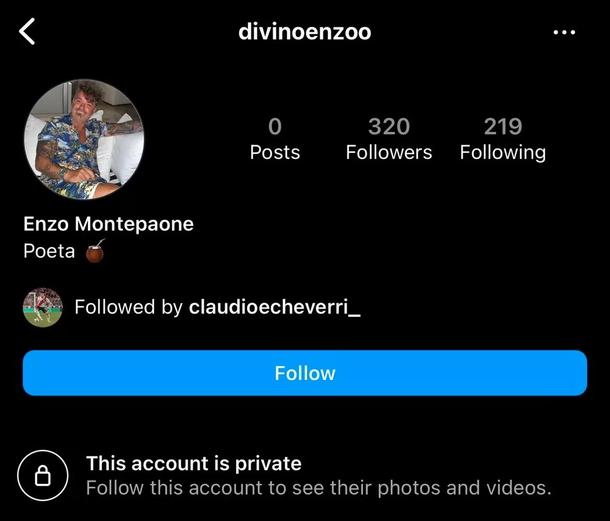Tap the divinoenzoo username header
Image resolution: width=610 pixels, height=521 pixels.
(305, 32)
